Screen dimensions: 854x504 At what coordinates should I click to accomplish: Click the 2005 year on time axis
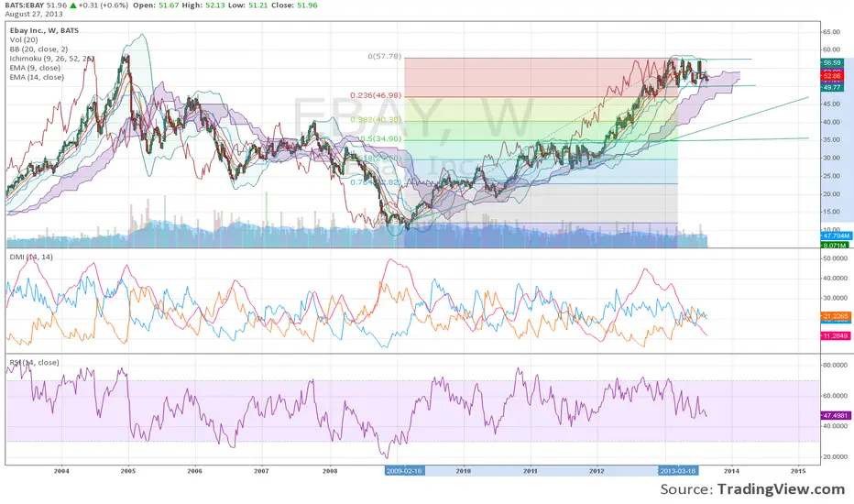(x=128, y=471)
